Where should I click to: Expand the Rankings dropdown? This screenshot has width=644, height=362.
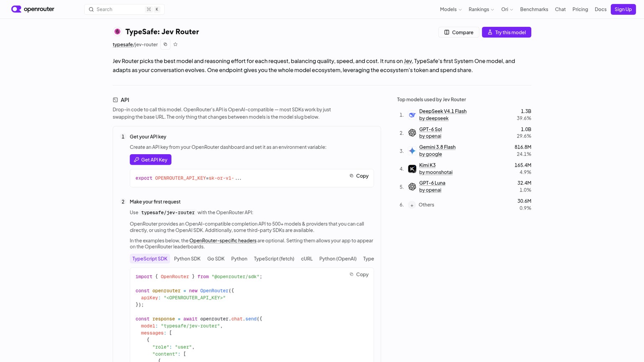point(481,9)
